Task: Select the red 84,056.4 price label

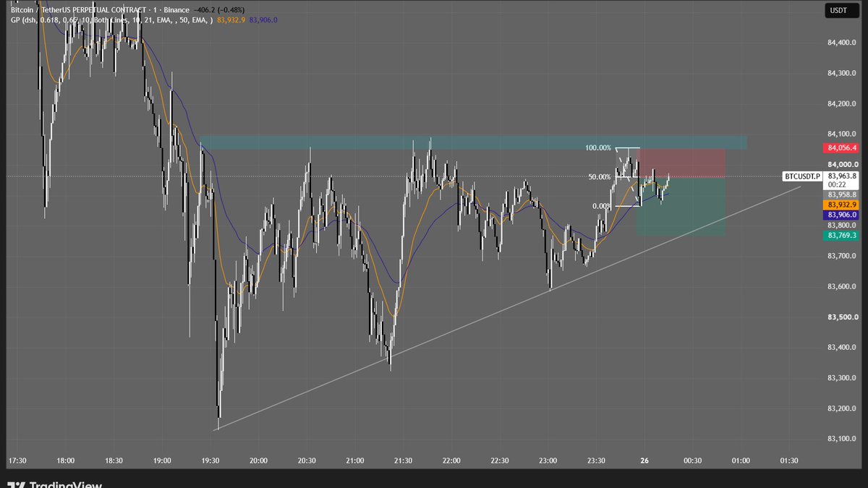Action: click(840, 148)
